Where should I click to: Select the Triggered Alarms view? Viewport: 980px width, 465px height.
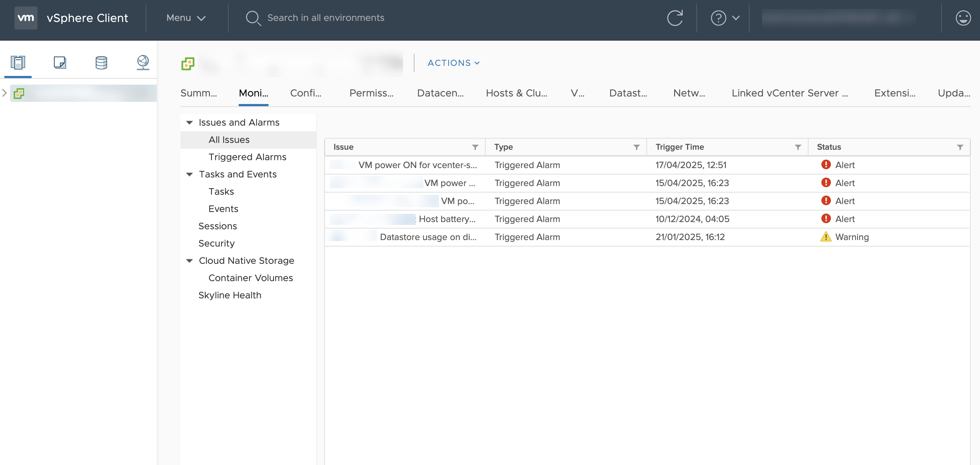(x=247, y=157)
